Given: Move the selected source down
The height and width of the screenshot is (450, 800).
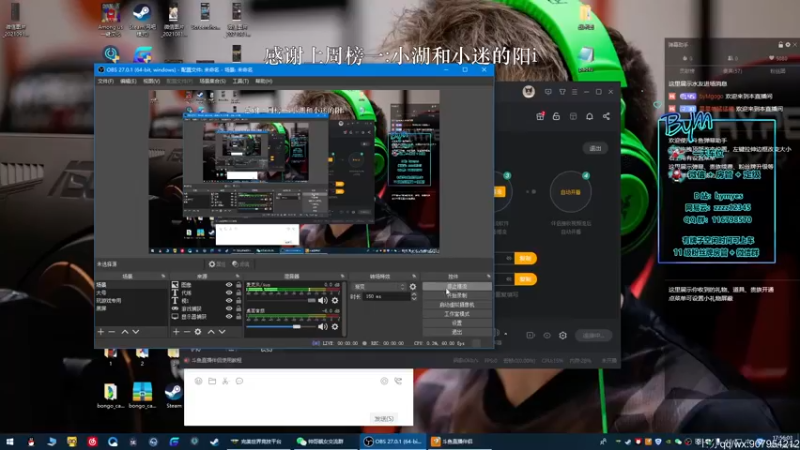Looking at the screenshot, I should pos(222,332).
